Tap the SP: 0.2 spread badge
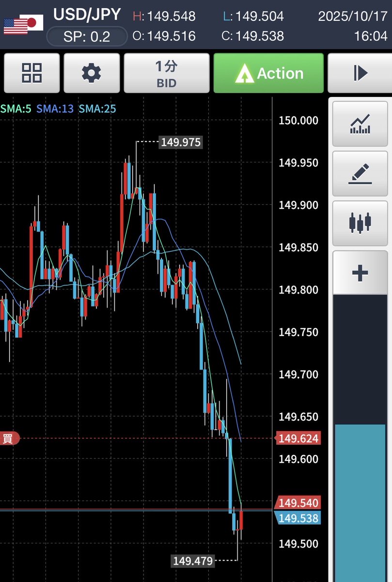The image size is (392, 582). [87, 36]
